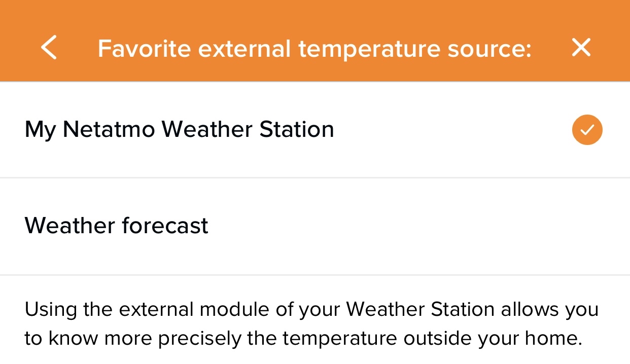Screen dimensions: 630x364
Task: Close the temperature source screen with X
Action: coord(581,48)
